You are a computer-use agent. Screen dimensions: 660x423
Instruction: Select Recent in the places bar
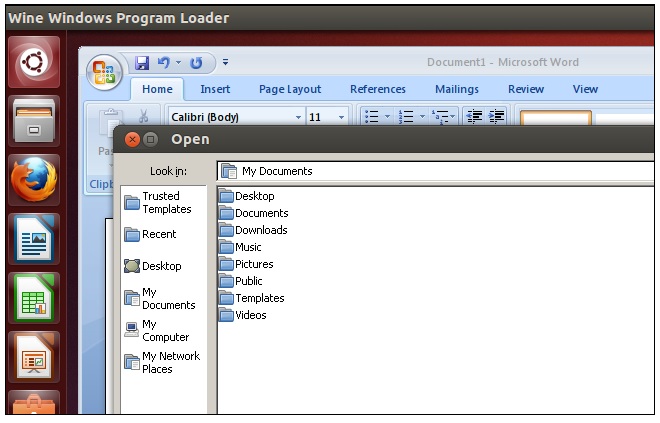(x=150, y=234)
